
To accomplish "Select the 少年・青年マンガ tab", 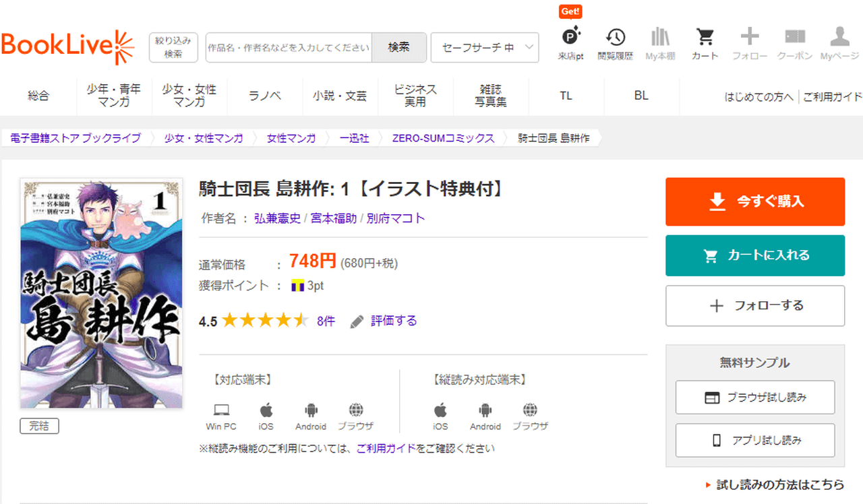I will 113,96.
